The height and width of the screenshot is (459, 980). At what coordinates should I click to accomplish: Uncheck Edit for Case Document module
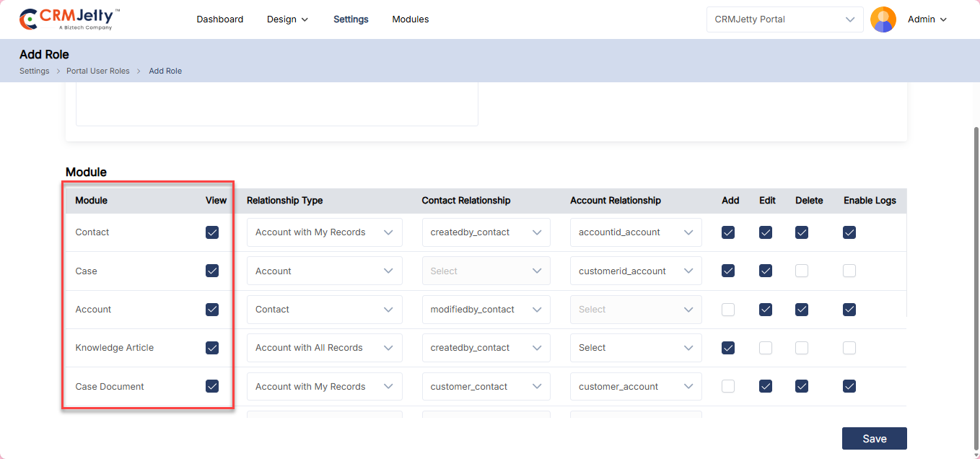pos(766,386)
